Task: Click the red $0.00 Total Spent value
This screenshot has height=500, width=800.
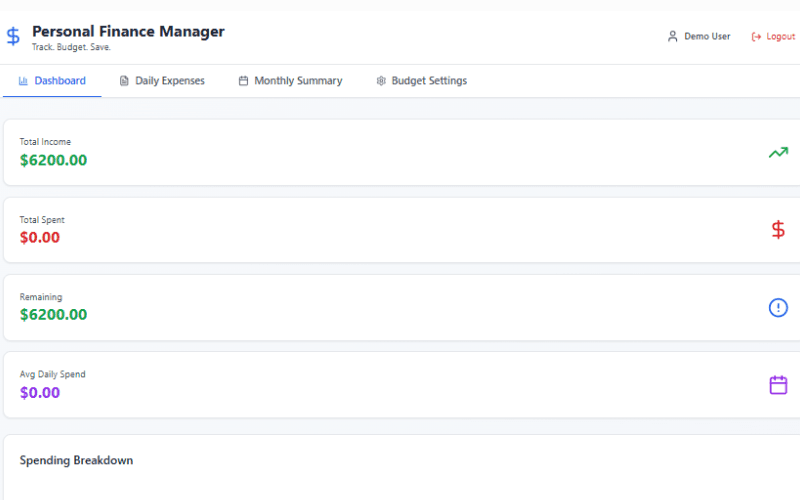Action: click(x=40, y=237)
